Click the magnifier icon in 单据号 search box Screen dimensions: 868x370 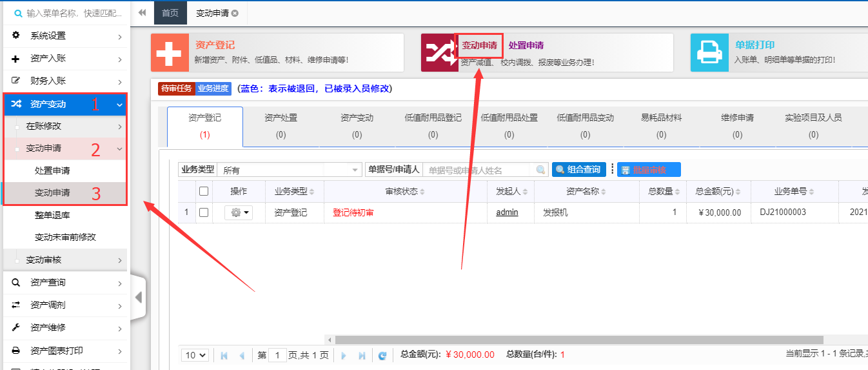[540, 170]
